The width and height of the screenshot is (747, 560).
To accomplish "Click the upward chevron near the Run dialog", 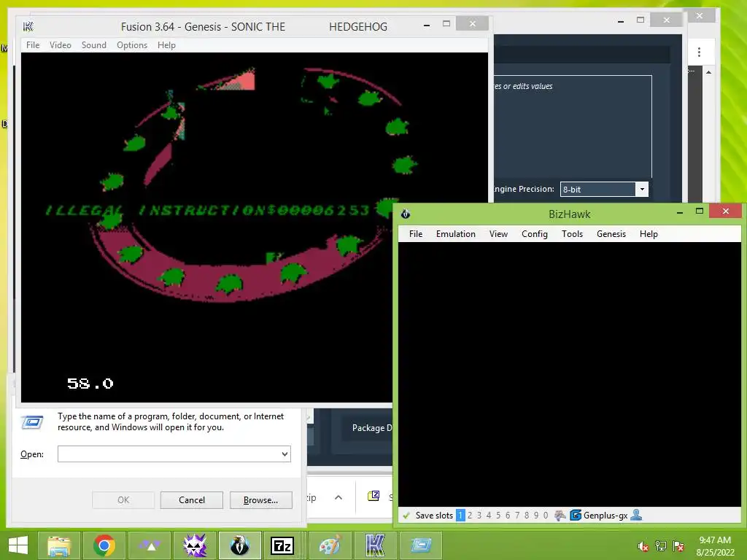I will (338, 497).
